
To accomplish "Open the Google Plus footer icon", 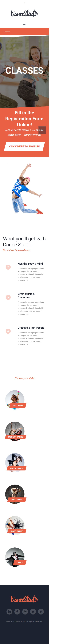I will 25,612.
